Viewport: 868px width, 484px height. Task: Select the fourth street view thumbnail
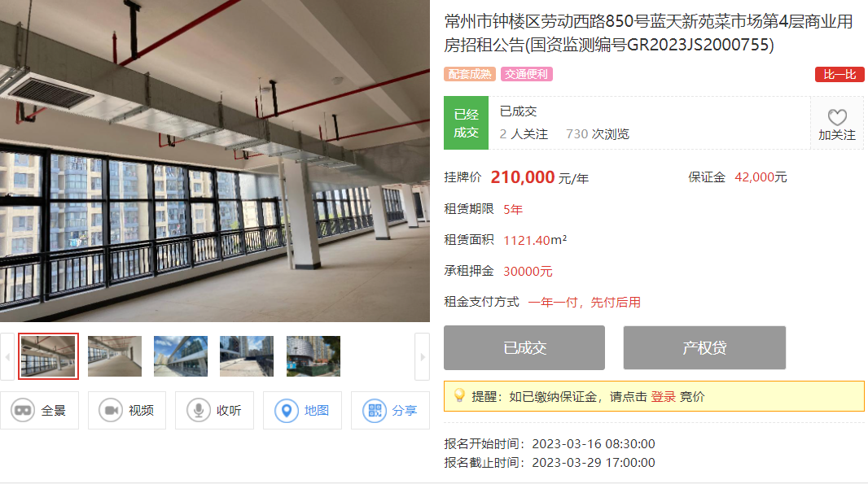tap(247, 356)
